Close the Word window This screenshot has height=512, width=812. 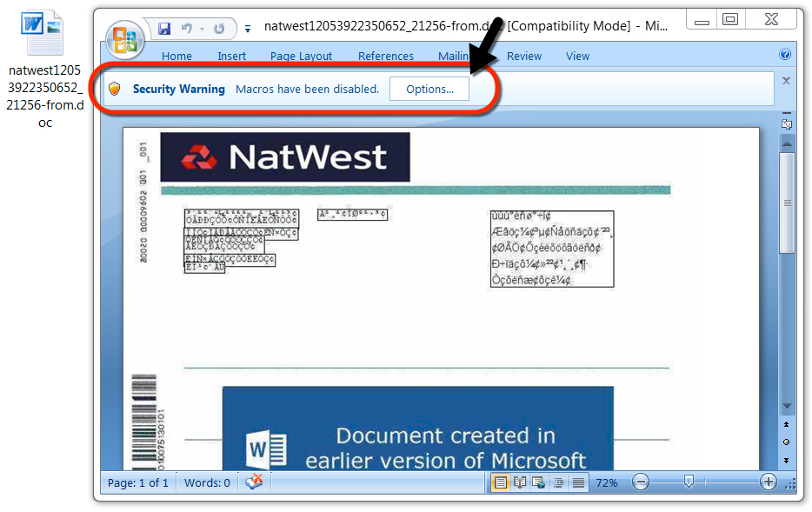point(771,20)
